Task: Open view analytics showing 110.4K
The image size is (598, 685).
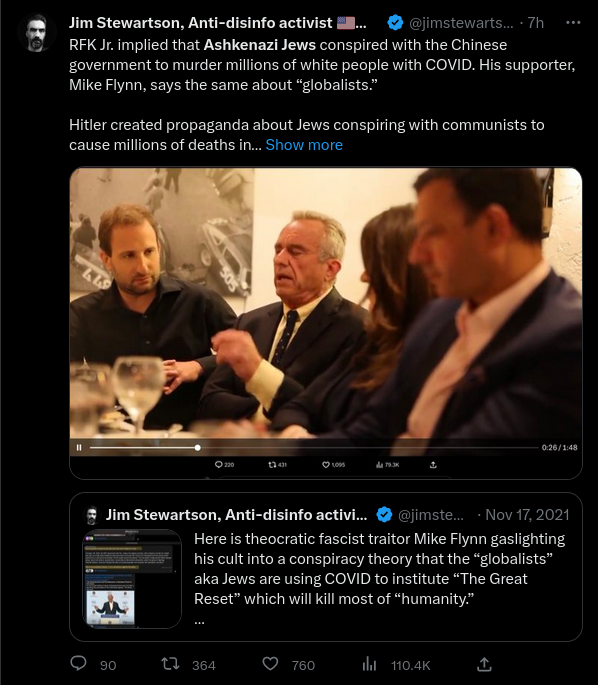Action: (369, 664)
